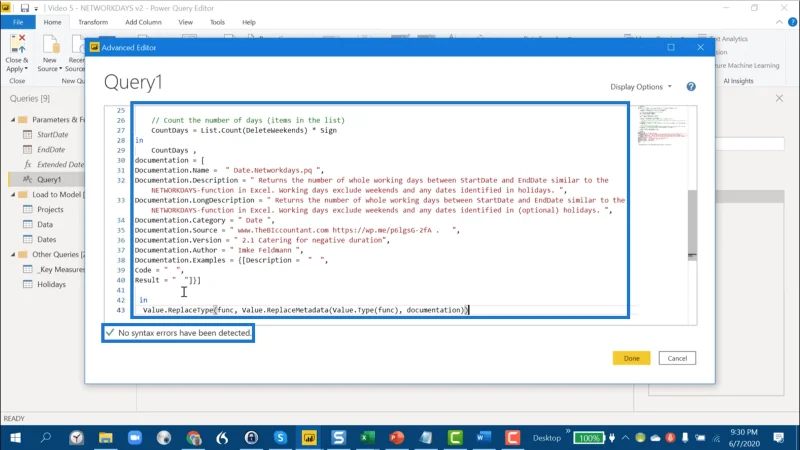Switch to the Help tab
800x450 pixels.
pyautogui.click(x=249, y=22)
